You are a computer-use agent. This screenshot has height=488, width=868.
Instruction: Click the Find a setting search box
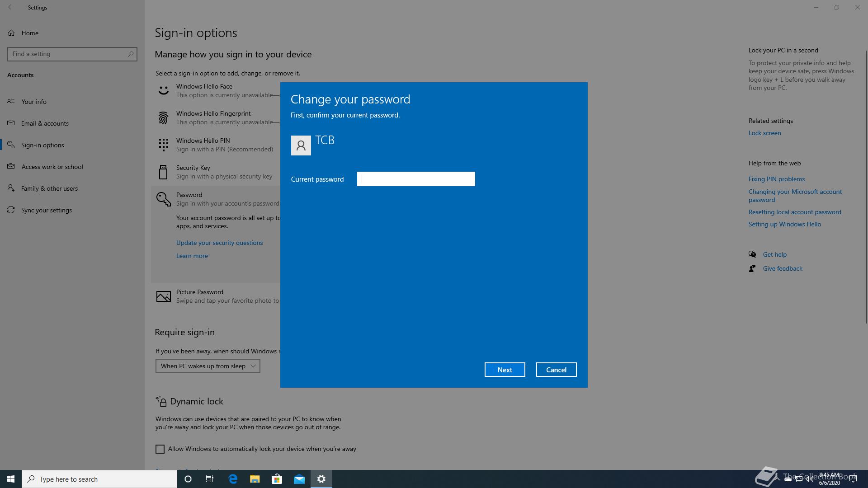[x=68, y=54]
